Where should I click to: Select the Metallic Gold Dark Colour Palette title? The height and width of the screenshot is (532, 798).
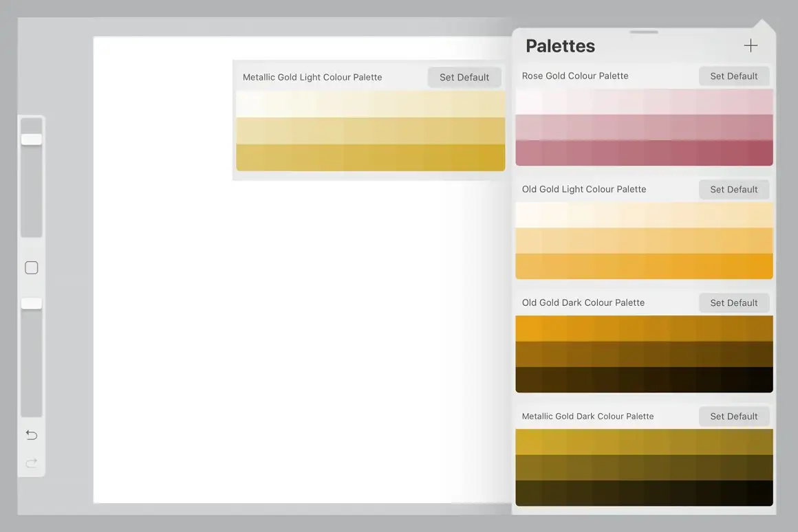click(587, 416)
